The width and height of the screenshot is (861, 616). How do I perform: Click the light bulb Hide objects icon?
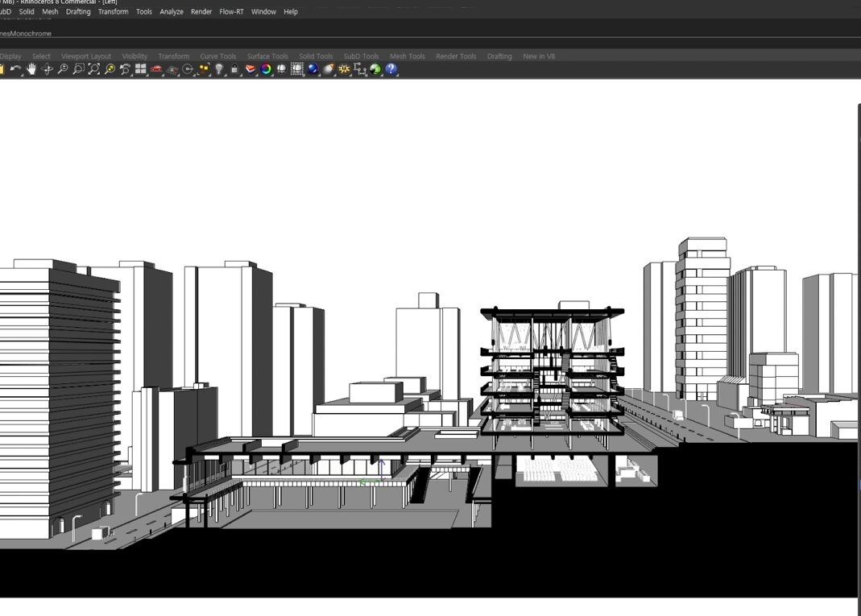(219, 69)
